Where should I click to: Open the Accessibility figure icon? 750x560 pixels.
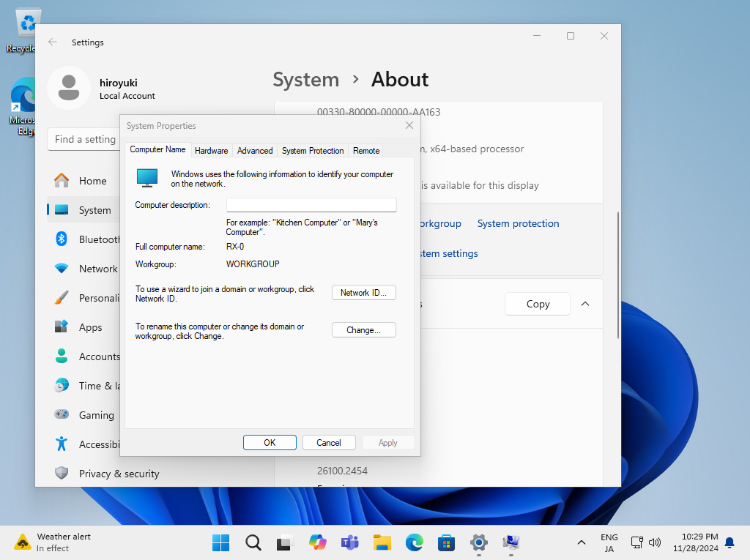click(x=62, y=444)
